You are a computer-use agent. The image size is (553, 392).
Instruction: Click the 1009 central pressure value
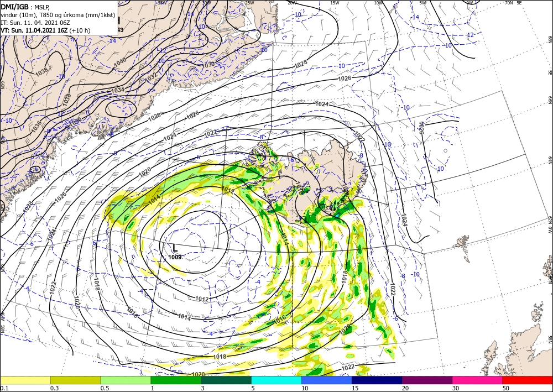point(175,257)
